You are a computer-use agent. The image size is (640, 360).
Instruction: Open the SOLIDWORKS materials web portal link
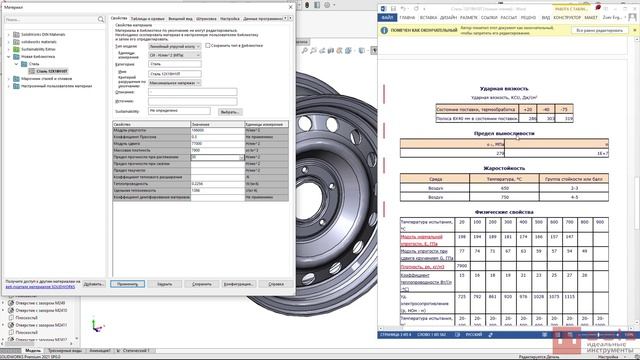(40, 287)
